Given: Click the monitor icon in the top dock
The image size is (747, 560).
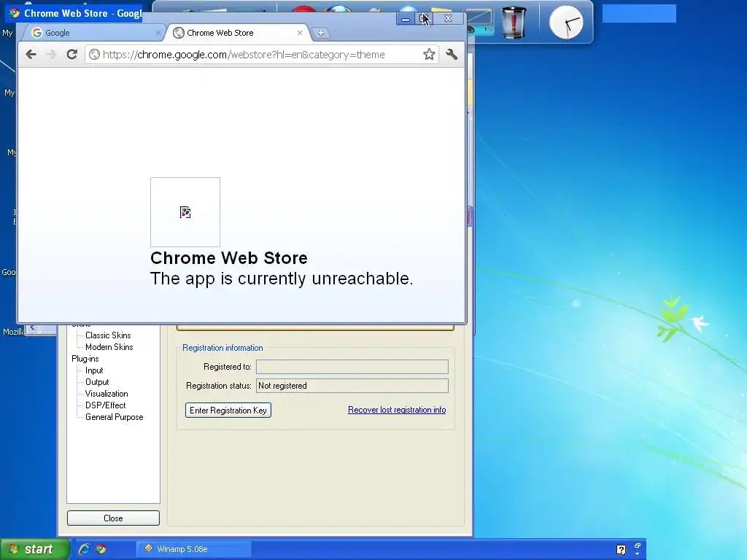Looking at the screenshot, I should click(x=479, y=23).
